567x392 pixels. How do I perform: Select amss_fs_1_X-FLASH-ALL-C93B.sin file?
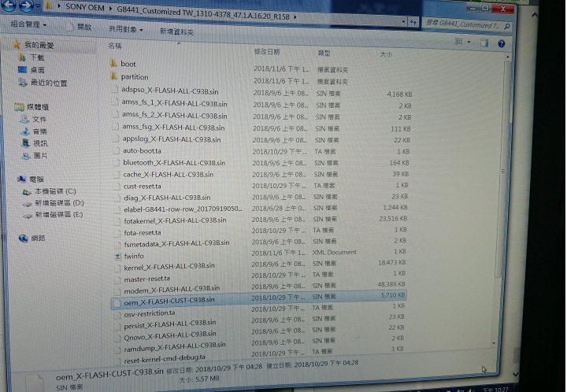174,103
